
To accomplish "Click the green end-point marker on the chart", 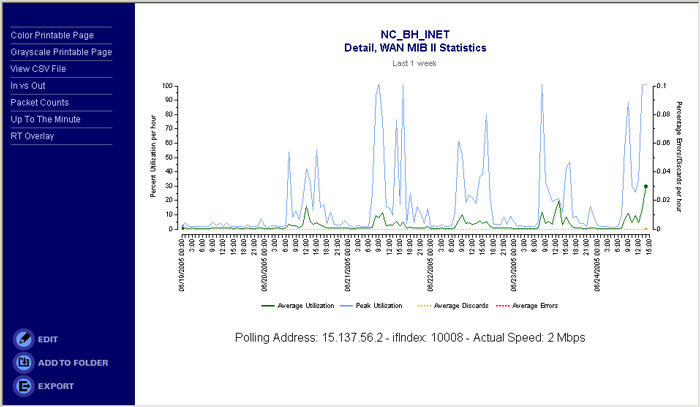I will 646,186.
